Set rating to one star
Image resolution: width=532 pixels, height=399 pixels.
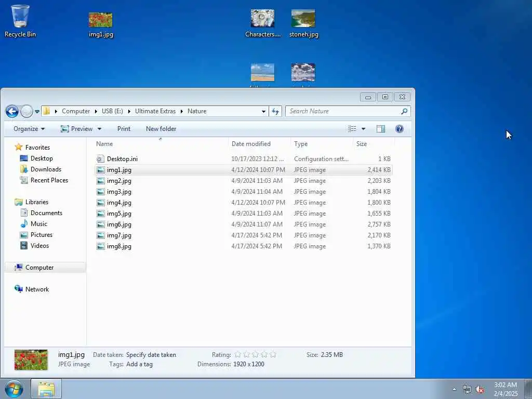coord(238,355)
